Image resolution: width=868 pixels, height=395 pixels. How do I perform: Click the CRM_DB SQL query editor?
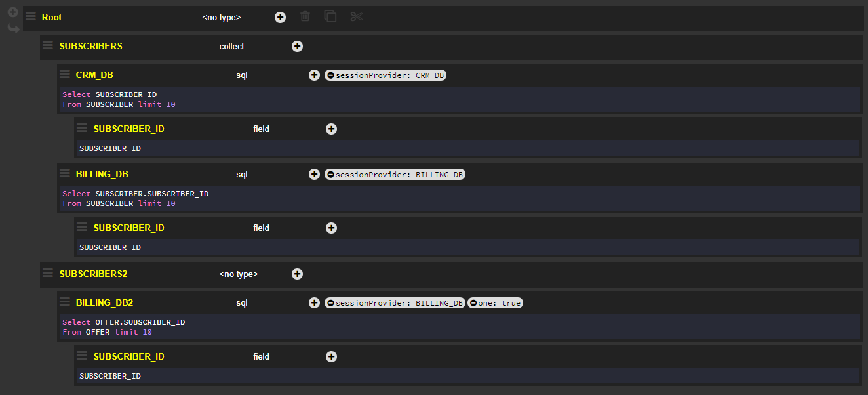[459, 100]
